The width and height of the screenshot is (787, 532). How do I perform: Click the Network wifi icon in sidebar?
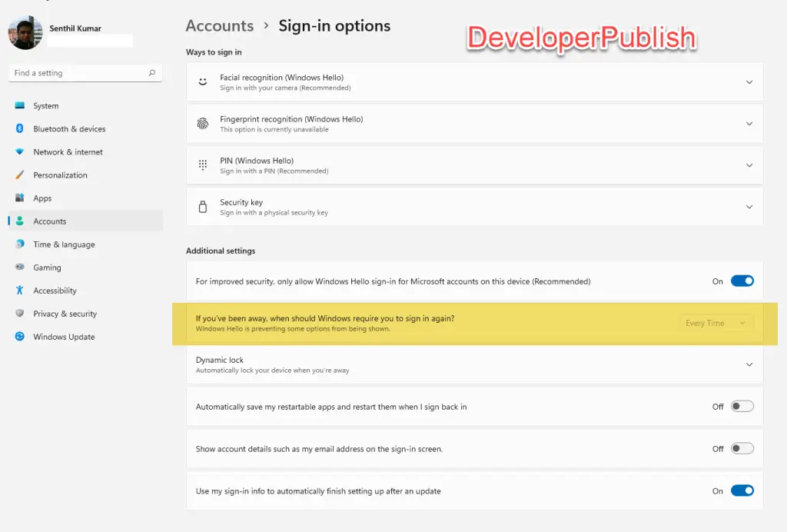tap(19, 151)
